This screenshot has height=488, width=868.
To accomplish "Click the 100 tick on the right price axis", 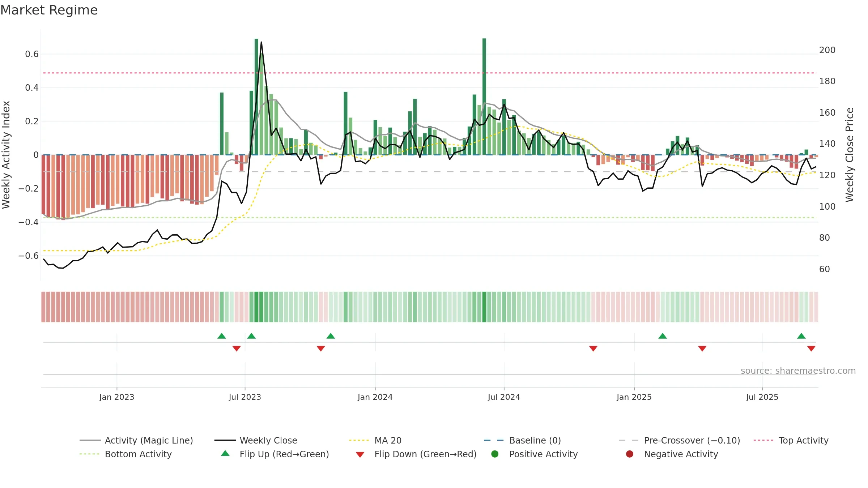I will pyautogui.click(x=827, y=206).
